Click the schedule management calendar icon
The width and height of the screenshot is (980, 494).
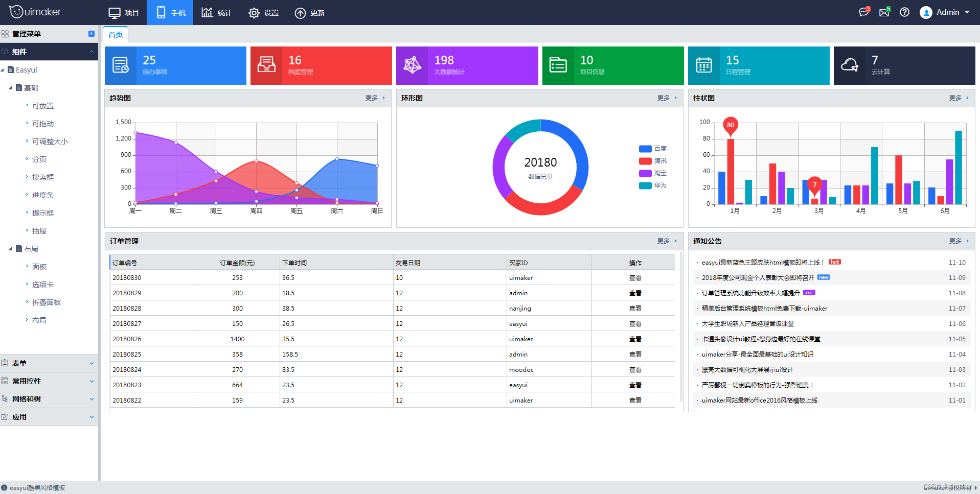(703, 65)
